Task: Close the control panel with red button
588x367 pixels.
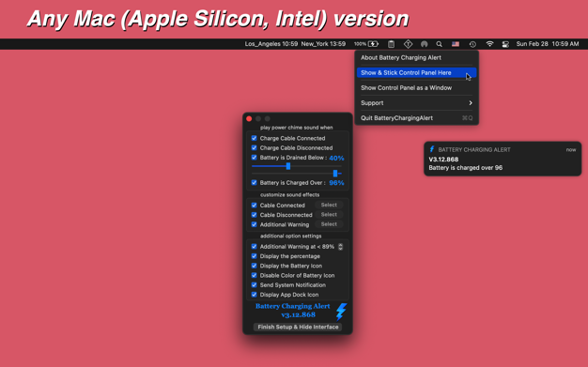Action: tap(249, 118)
